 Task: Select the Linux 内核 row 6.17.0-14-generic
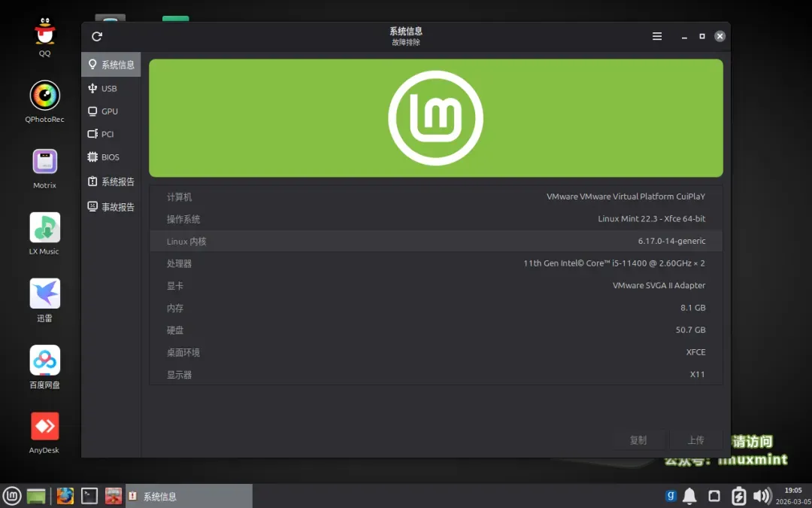tap(436, 241)
